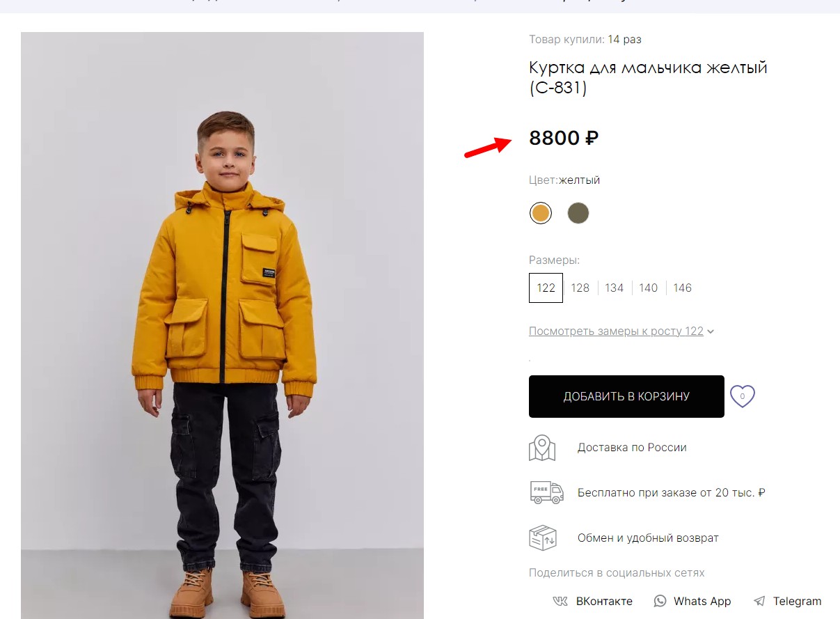Select the yellow color swatch
840x619 pixels.
(x=541, y=213)
